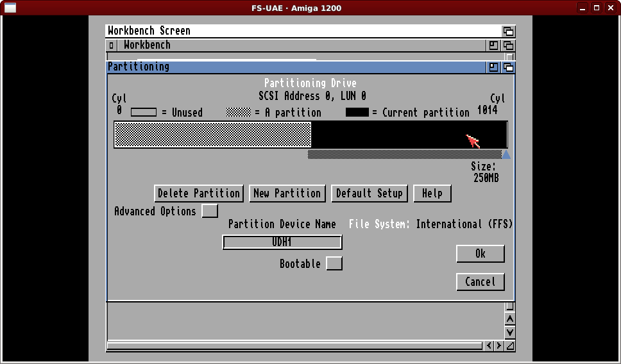Viewport: 621px width, 364px height.
Task: Click Workbench window depth gadget
Action: pyautogui.click(x=508, y=45)
